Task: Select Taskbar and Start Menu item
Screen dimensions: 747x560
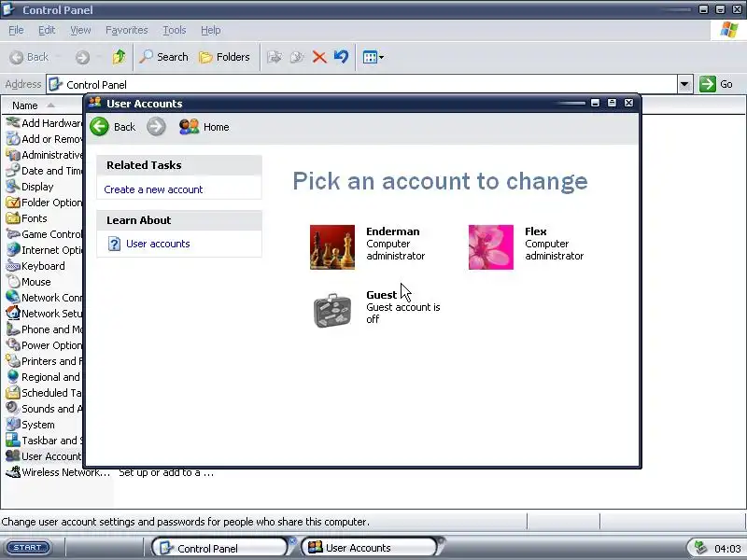Action: 44,441
